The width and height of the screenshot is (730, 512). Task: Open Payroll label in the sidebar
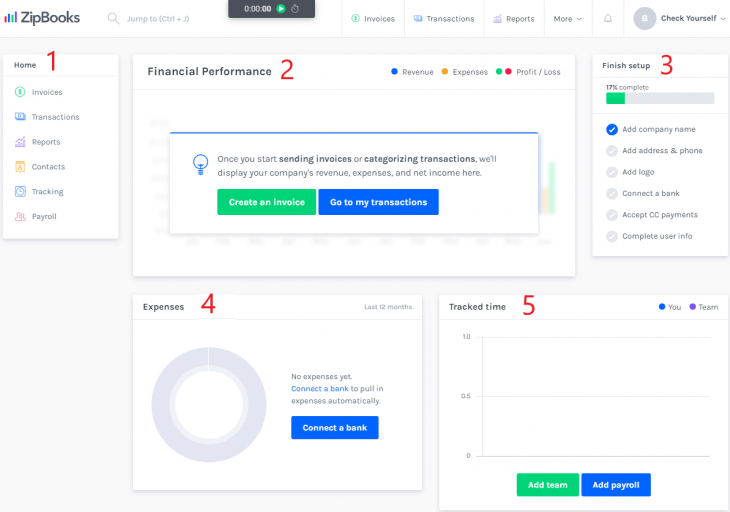pyautogui.click(x=44, y=216)
